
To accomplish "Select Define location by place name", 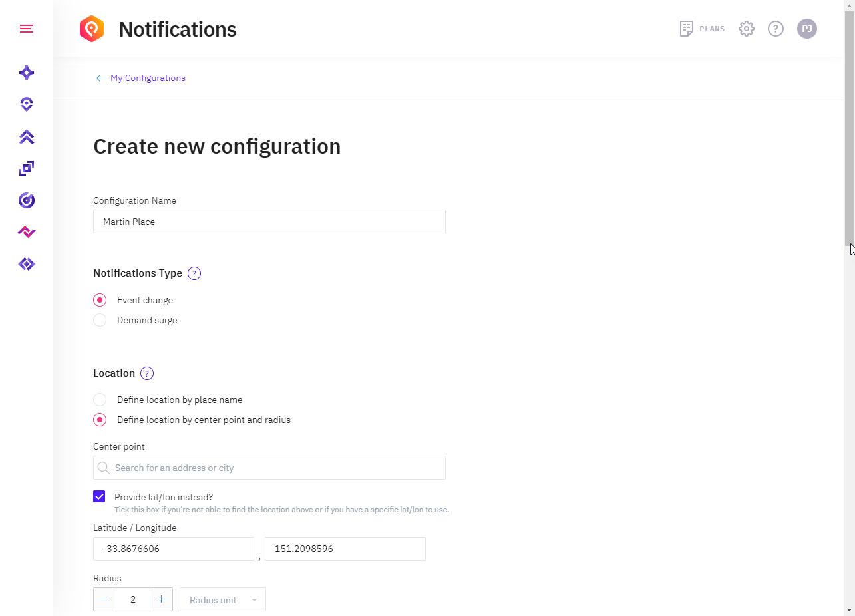I will point(100,400).
